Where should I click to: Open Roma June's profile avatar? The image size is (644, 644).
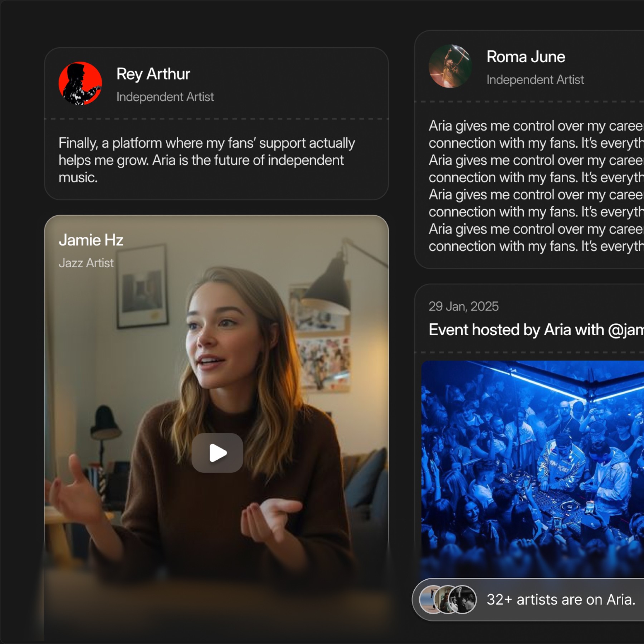click(450, 66)
